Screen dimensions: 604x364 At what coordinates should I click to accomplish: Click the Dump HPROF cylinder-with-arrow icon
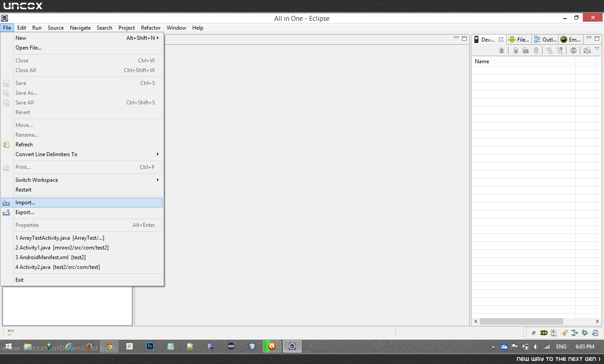click(x=526, y=50)
